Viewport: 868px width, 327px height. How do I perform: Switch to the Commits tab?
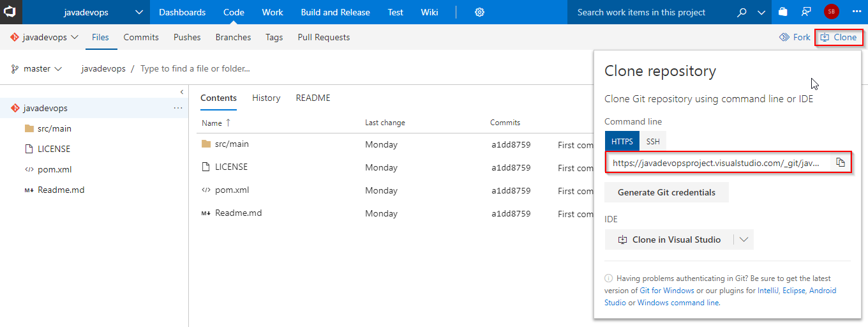click(141, 37)
